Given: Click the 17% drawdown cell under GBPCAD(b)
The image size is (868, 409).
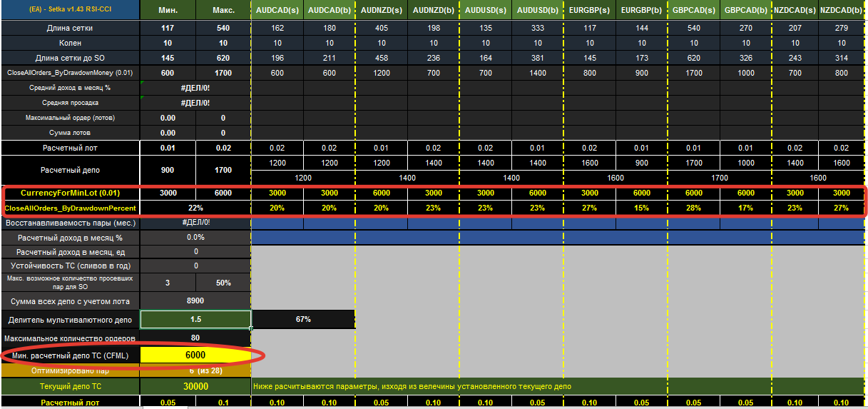Looking at the screenshot, I should point(745,208).
